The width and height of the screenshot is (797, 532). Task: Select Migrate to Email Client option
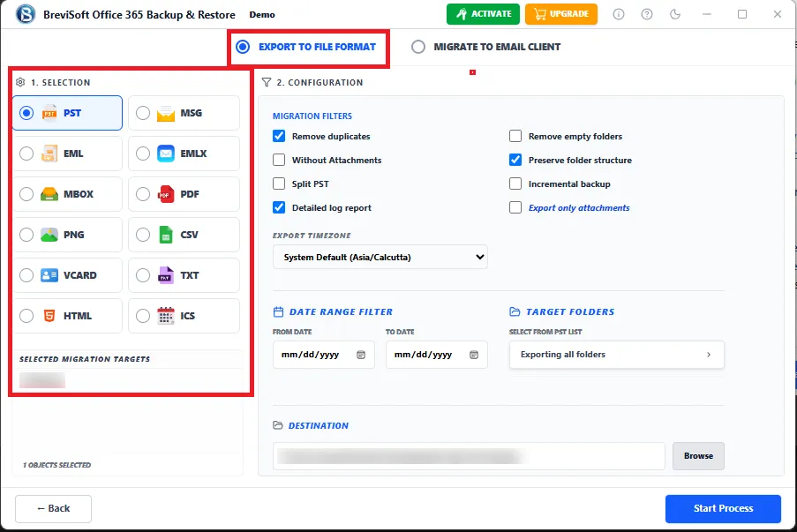click(485, 47)
